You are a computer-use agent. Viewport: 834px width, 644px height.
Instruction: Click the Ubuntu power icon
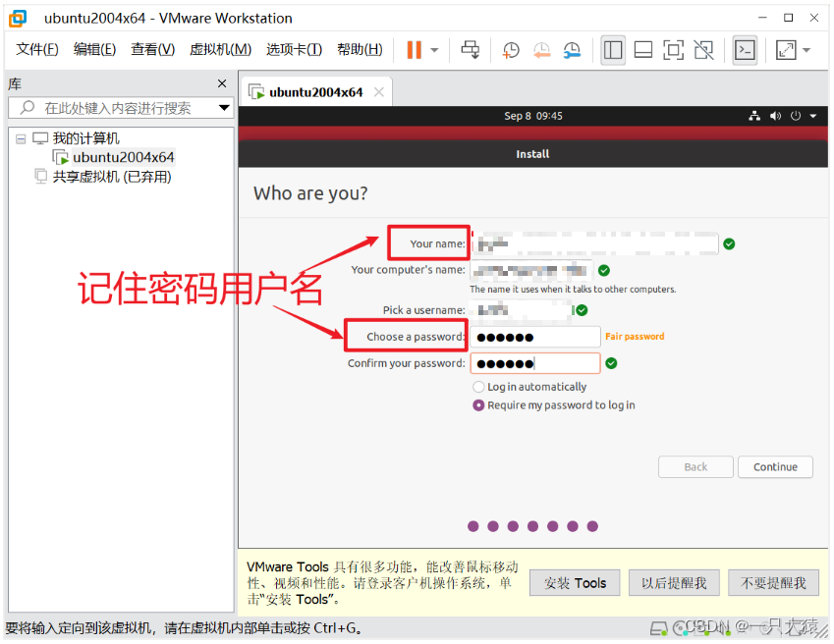[x=795, y=116]
